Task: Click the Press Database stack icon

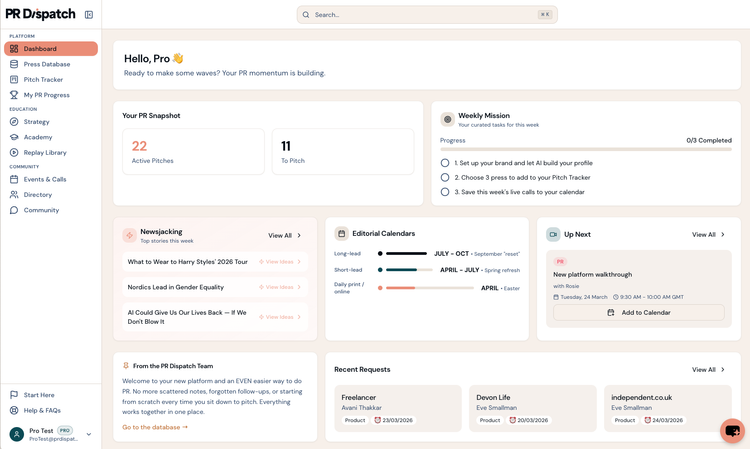Action: [14, 64]
